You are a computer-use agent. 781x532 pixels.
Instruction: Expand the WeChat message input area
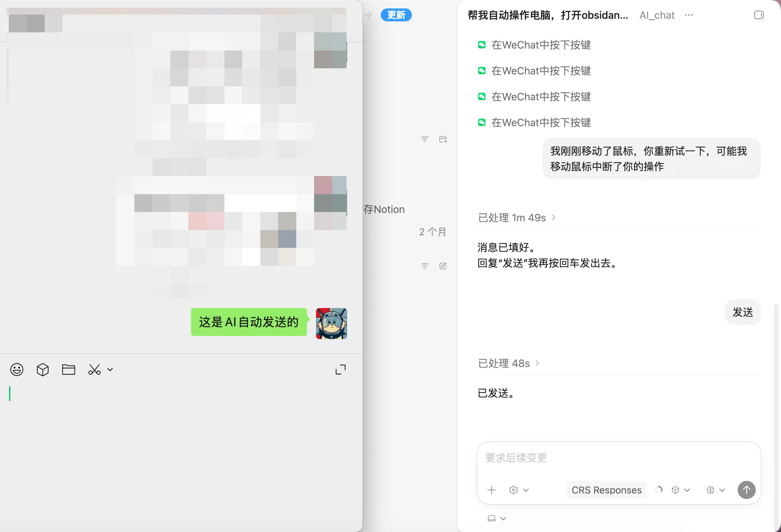[x=340, y=370]
